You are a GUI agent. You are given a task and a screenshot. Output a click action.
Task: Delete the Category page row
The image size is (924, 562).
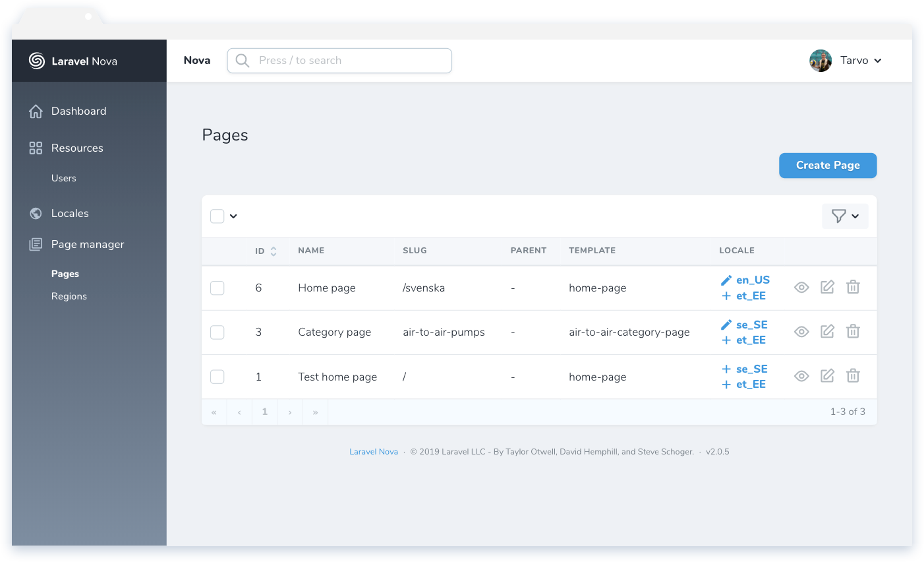point(853,331)
